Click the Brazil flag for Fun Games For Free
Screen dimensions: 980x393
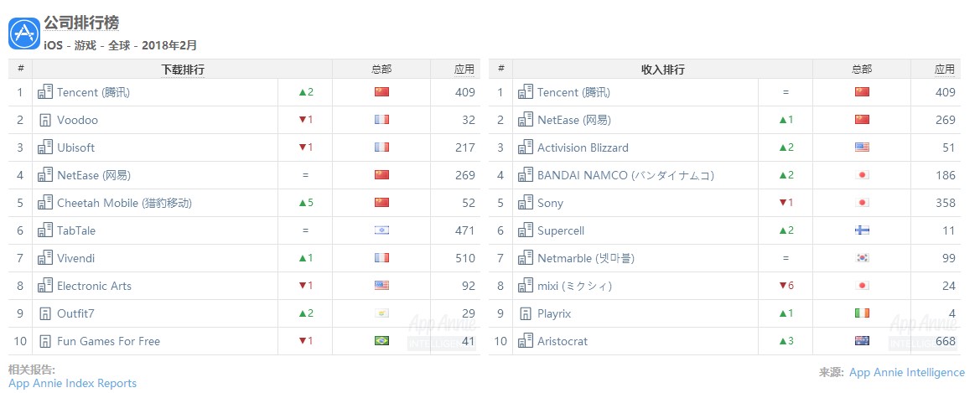[381, 341]
